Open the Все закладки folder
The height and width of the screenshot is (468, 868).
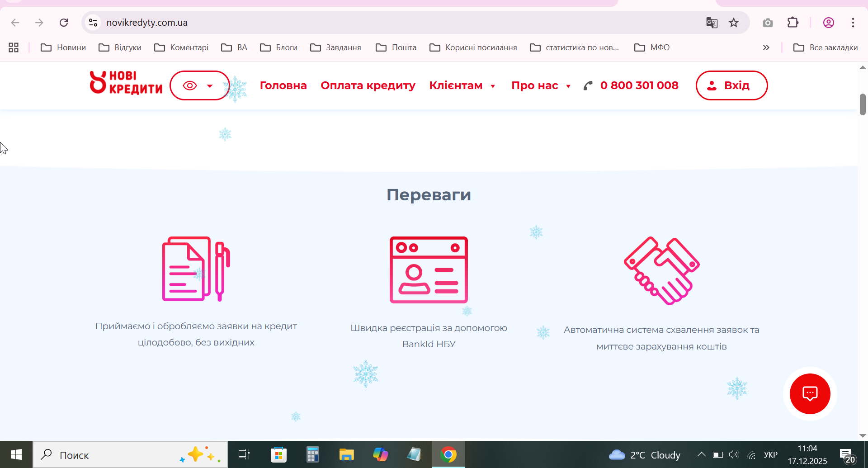pyautogui.click(x=826, y=47)
